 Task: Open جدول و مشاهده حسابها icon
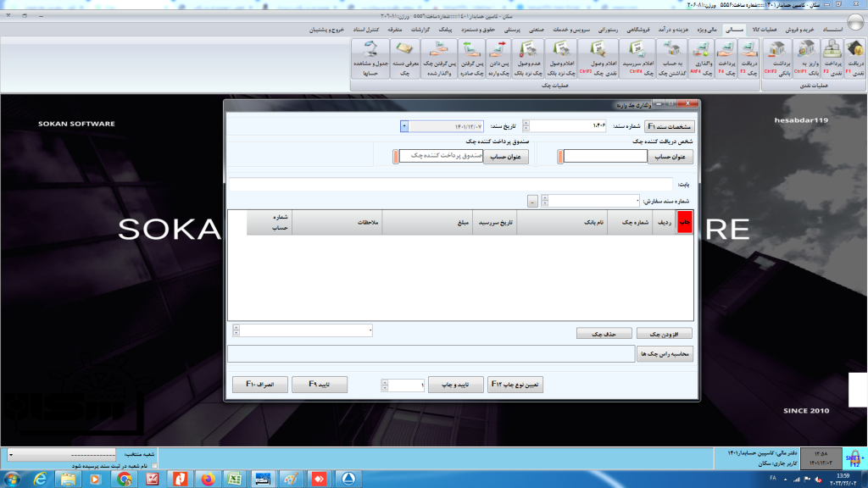pyautogui.click(x=370, y=58)
